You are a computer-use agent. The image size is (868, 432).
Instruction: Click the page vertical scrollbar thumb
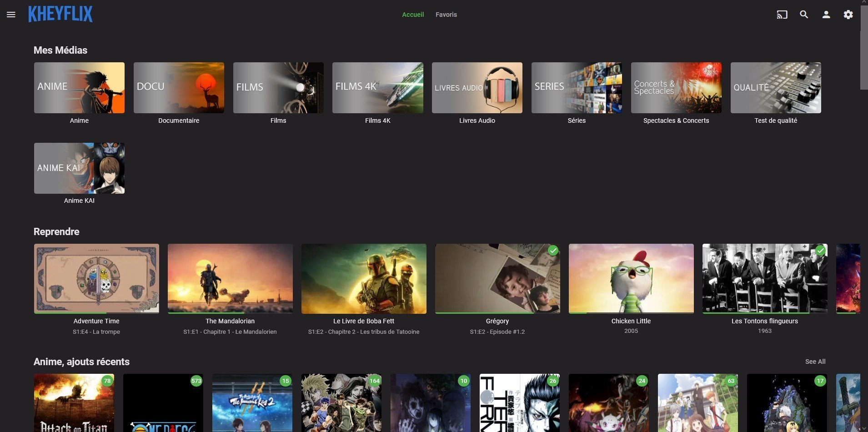[864, 48]
